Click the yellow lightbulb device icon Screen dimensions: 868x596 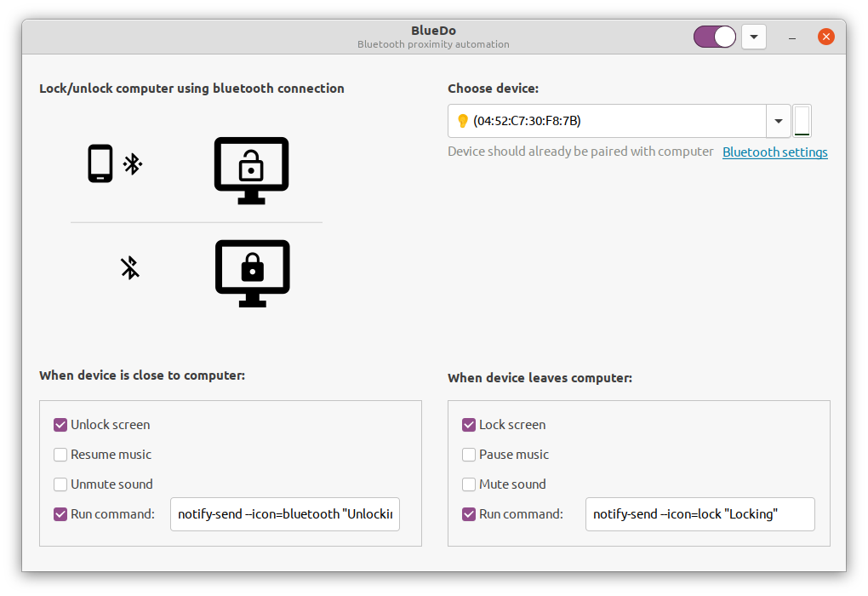pos(463,121)
